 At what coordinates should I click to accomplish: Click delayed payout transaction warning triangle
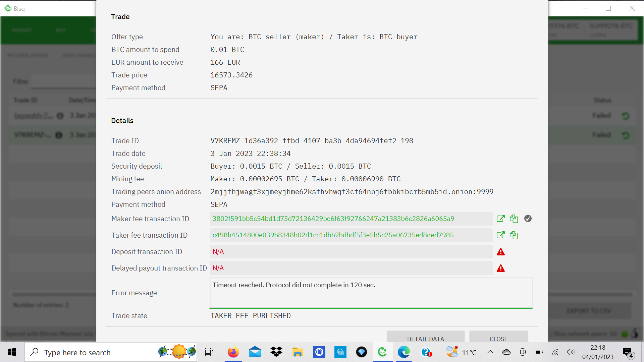point(500,268)
